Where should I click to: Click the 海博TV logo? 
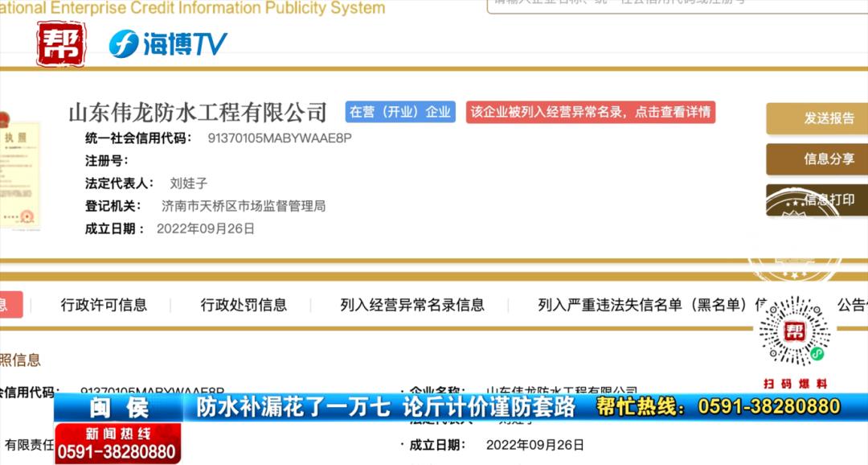(x=168, y=43)
